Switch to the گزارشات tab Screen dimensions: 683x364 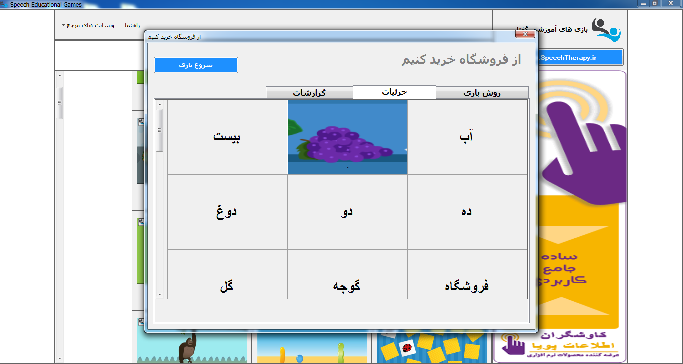309,93
